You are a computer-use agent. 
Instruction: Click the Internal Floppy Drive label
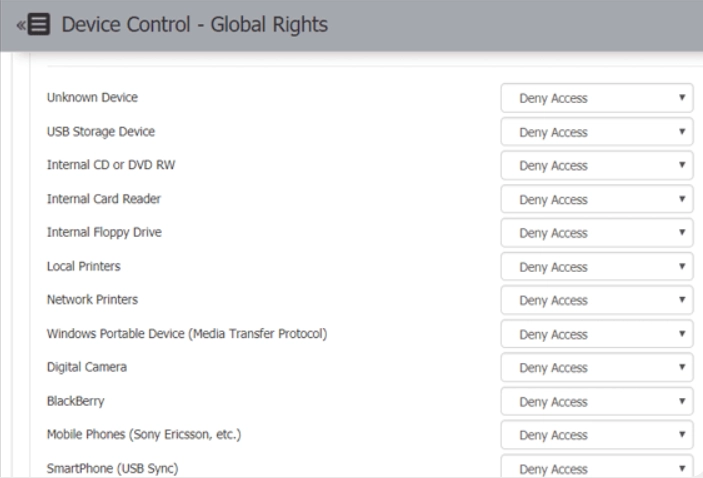point(104,233)
